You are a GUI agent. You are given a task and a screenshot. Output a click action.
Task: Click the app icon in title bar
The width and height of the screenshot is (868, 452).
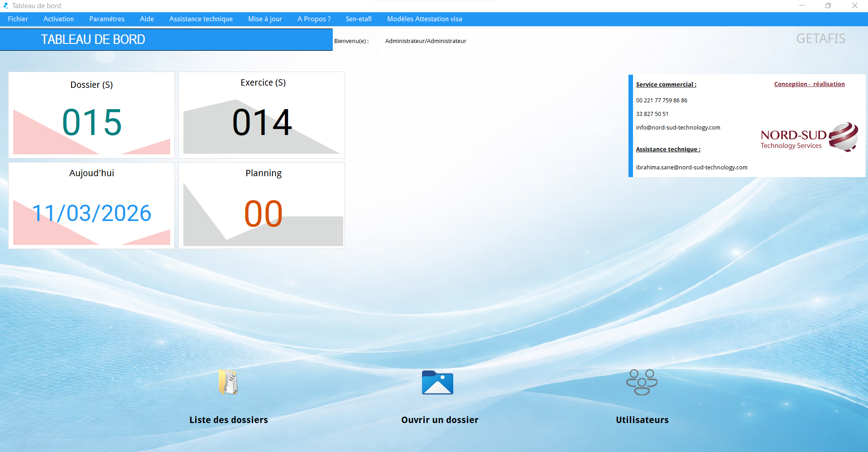(x=5, y=5)
